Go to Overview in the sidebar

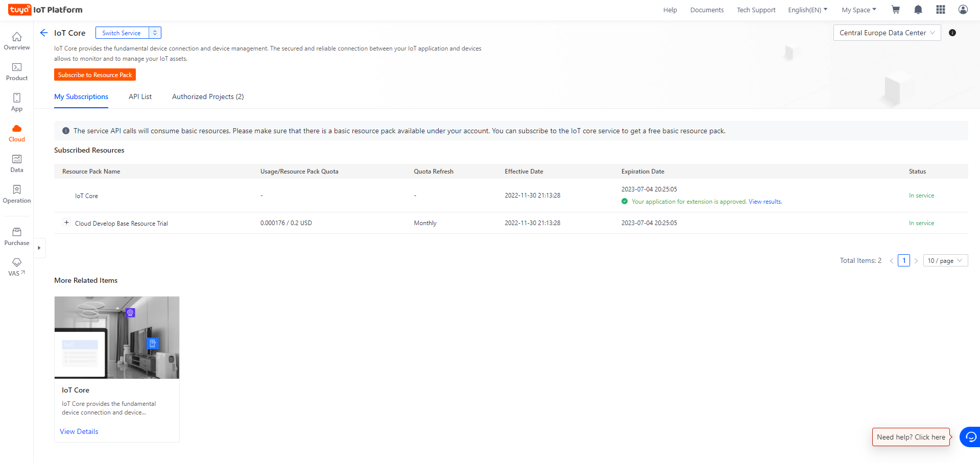point(17,41)
